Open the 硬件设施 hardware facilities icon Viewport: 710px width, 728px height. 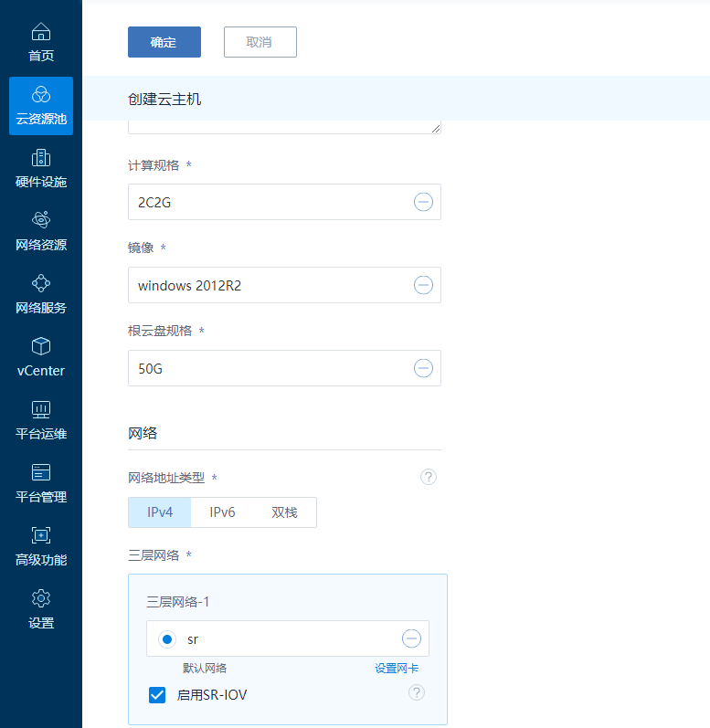coord(41,158)
